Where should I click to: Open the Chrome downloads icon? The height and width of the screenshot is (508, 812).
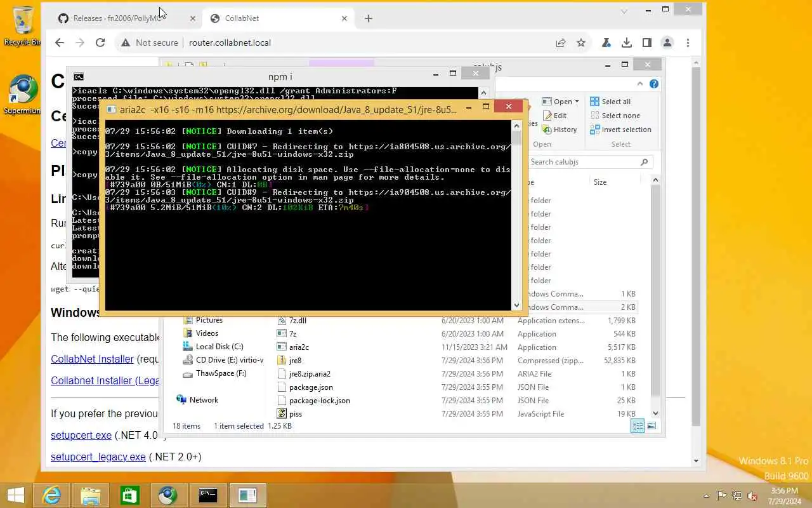pyautogui.click(x=626, y=43)
